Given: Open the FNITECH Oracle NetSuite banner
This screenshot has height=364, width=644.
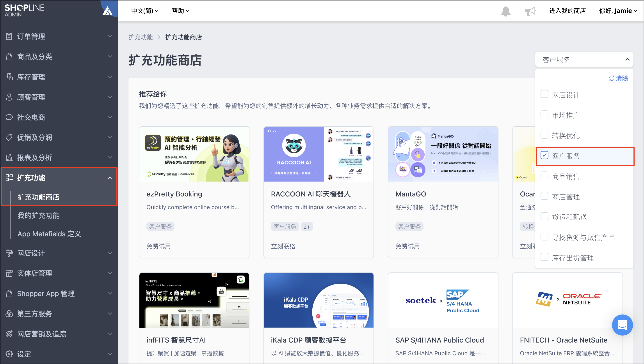Looking at the screenshot, I should pos(568,300).
